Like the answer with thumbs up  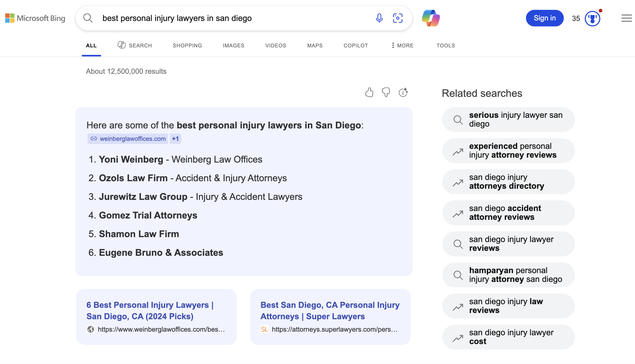(369, 92)
